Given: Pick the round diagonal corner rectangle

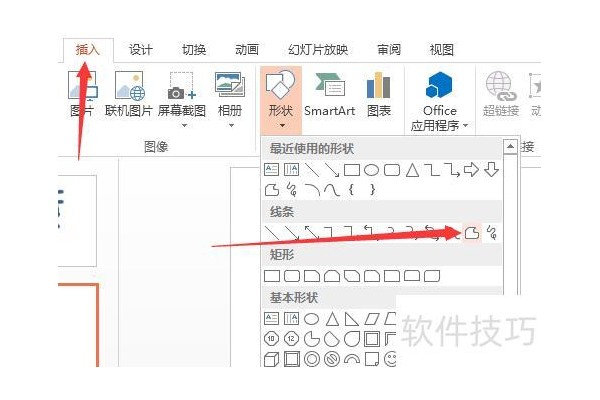Looking at the screenshot, I should click(x=432, y=276).
